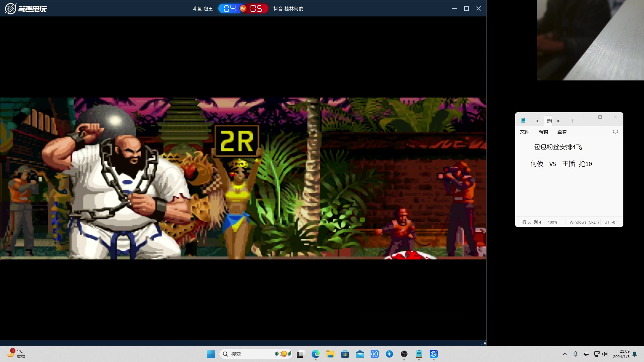Switch to OBS Studio on the taskbar
Viewport: 644px width, 362px height.
[x=404, y=354]
